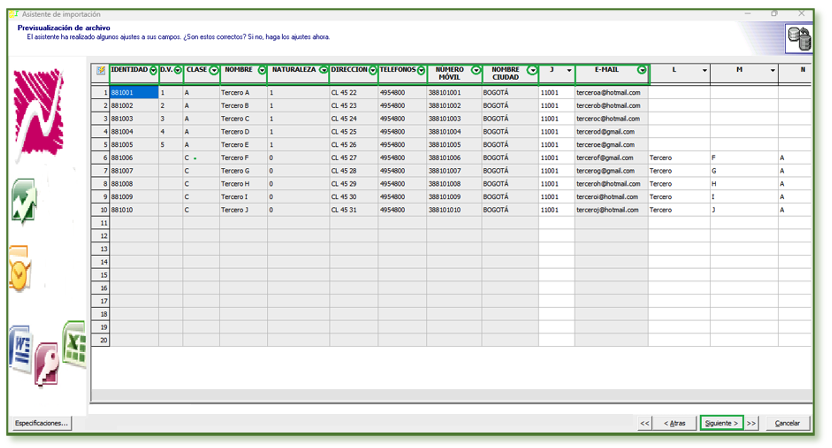Open the IDENTIDAD column dropdown

point(153,71)
